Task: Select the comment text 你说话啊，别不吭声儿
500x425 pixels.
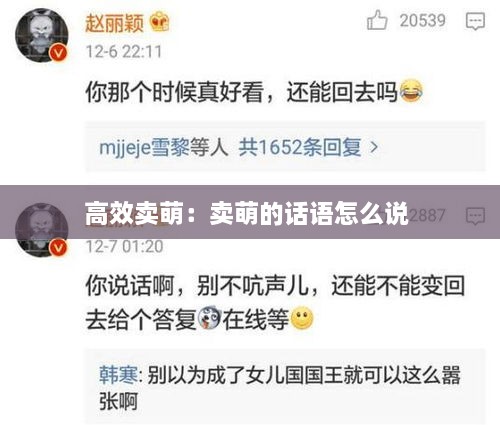Action: click(x=197, y=285)
